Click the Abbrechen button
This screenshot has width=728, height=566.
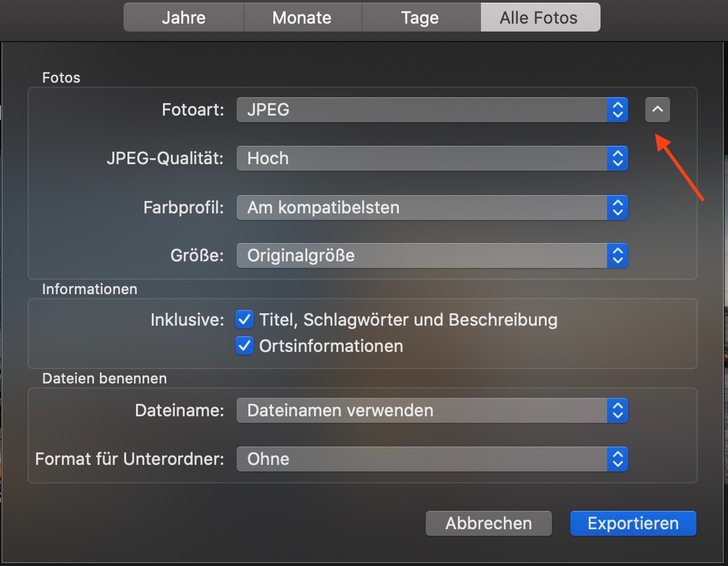click(488, 523)
